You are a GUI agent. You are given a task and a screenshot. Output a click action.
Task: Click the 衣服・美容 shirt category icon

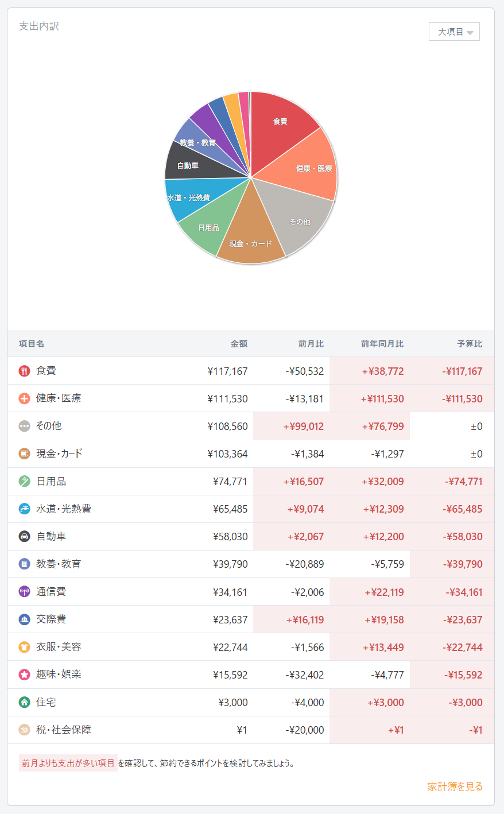(24, 647)
